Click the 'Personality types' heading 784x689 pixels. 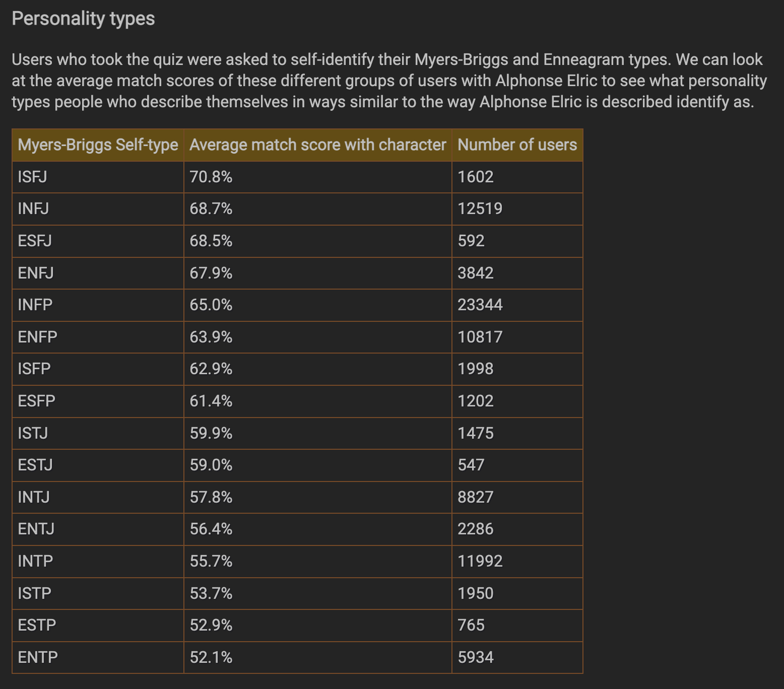[x=83, y=19]
